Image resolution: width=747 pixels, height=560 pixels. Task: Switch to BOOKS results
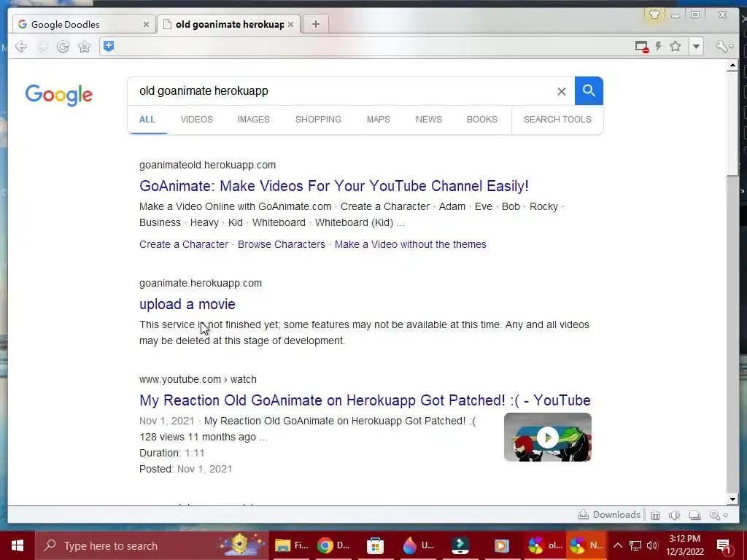481,120
